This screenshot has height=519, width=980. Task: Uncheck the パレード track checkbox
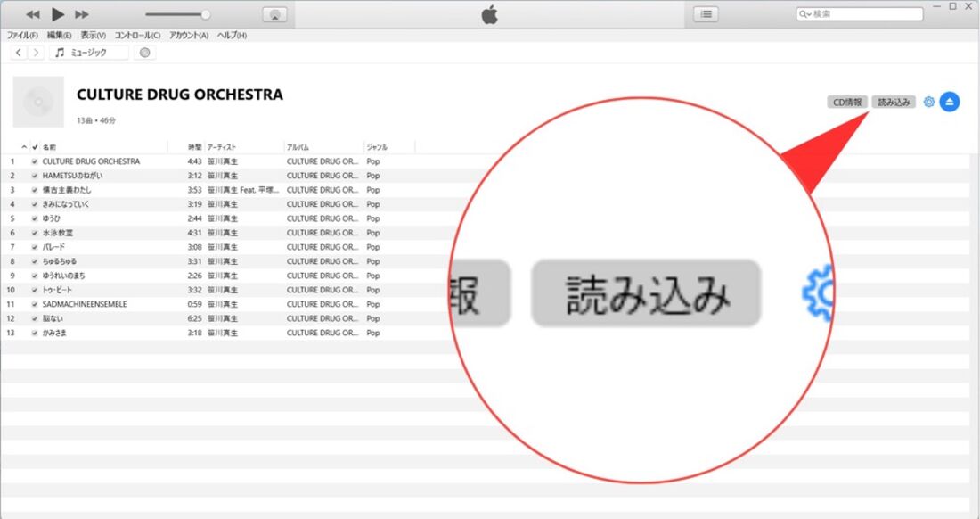[x=35, y=247]
